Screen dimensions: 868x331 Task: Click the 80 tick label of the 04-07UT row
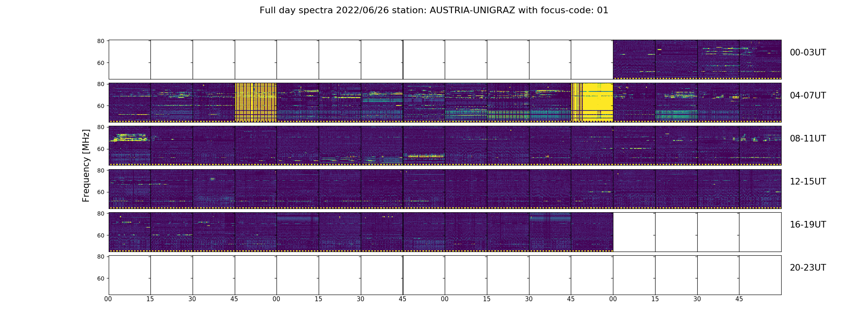pyautogui.click(x=100, y=84)
